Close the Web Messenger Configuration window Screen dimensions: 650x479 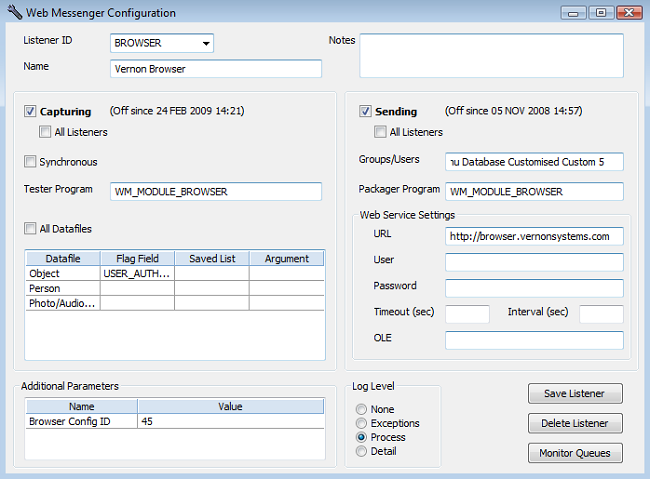(629, 13)
